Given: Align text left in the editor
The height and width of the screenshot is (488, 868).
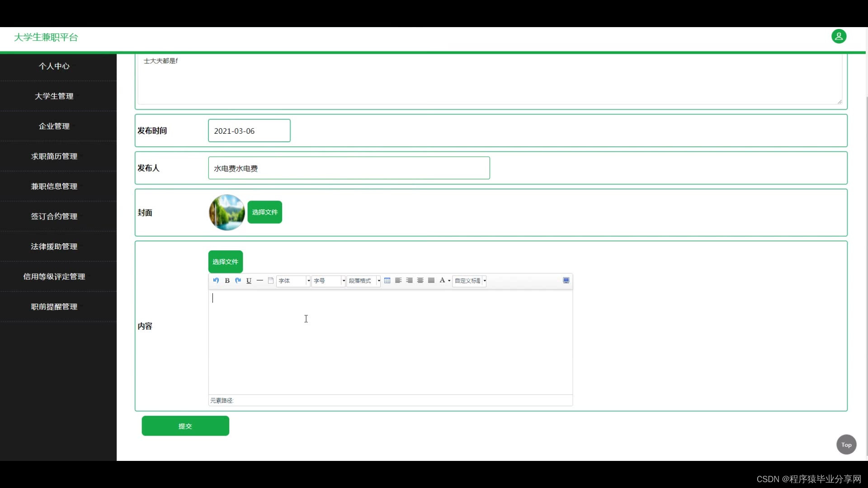Looking at the screenshot, I should (398, 281).
